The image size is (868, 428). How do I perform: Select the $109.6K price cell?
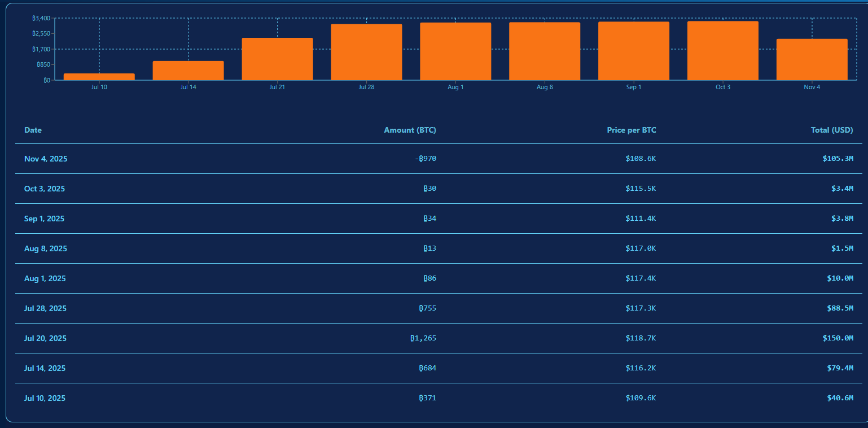point(641,399)
